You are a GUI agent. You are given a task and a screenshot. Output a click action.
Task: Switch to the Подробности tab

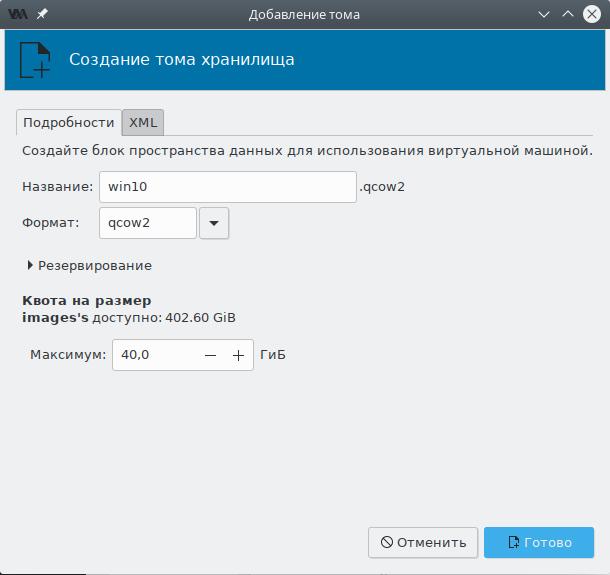click(68, 123)
